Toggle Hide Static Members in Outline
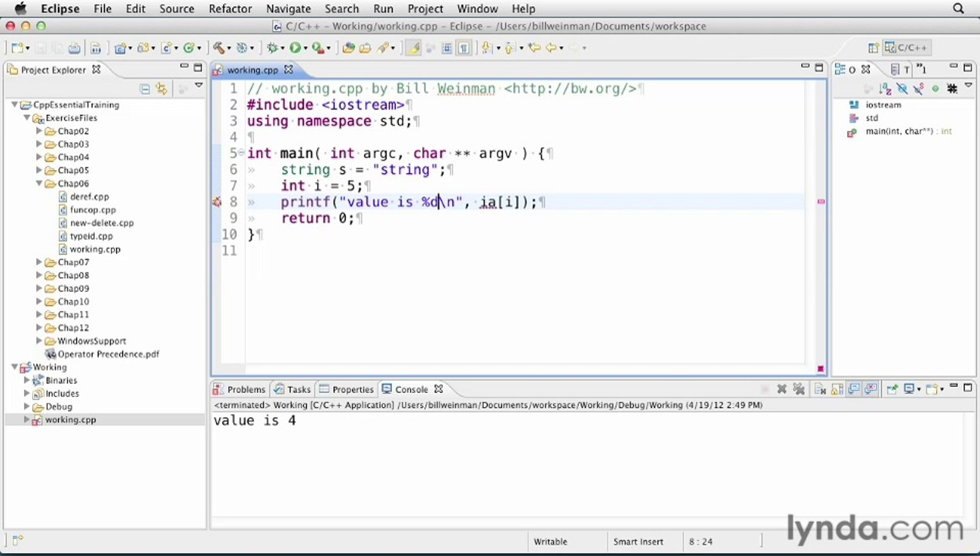 pos(918,88)
